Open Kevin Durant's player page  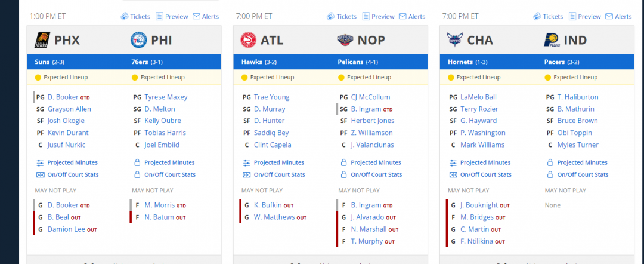coord(68,133)
